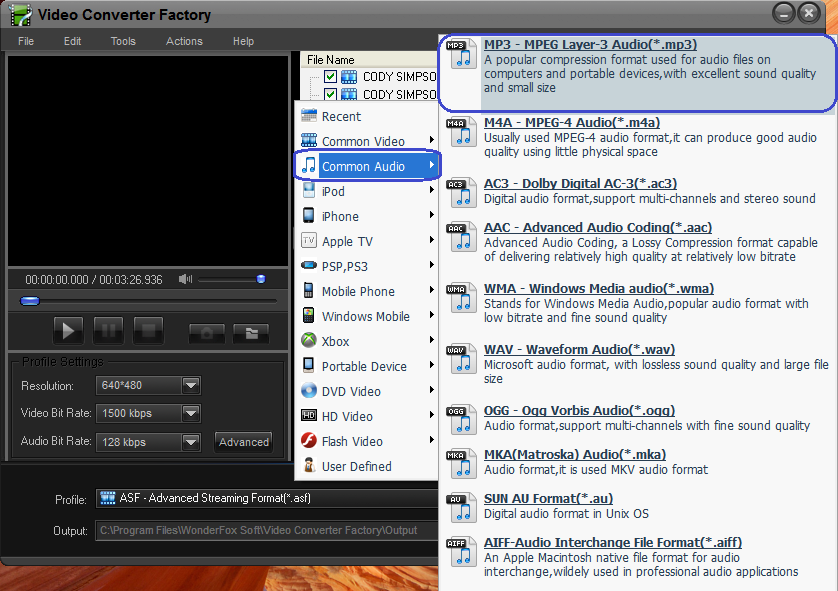Screen dimensions: 838x591
Task: Click the AC3 format file icon
Action: click(462, 193)
